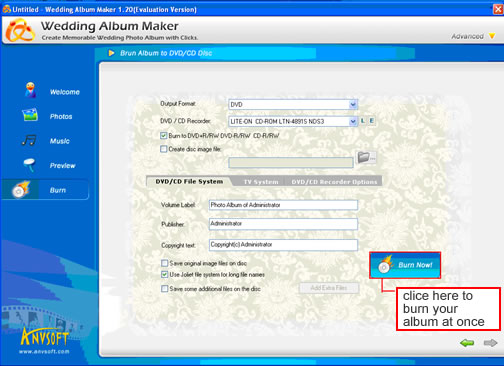The height and width of the screenshot is (366, 504).
Task: Select the Burn disc icon in sidebar
Action: tap(21, 189)
